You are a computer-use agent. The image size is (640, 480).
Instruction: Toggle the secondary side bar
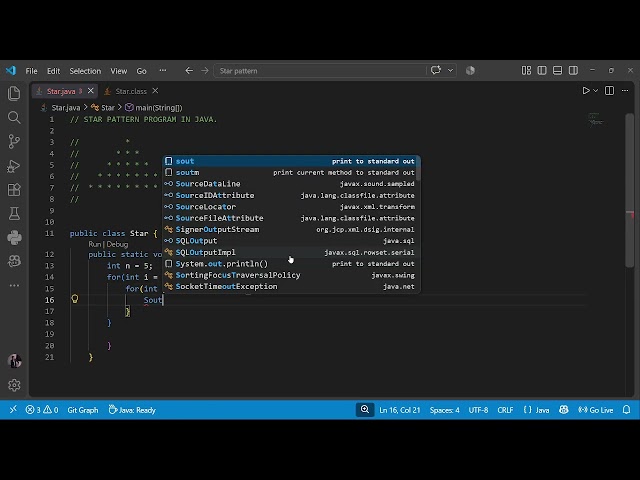(573, 71)
